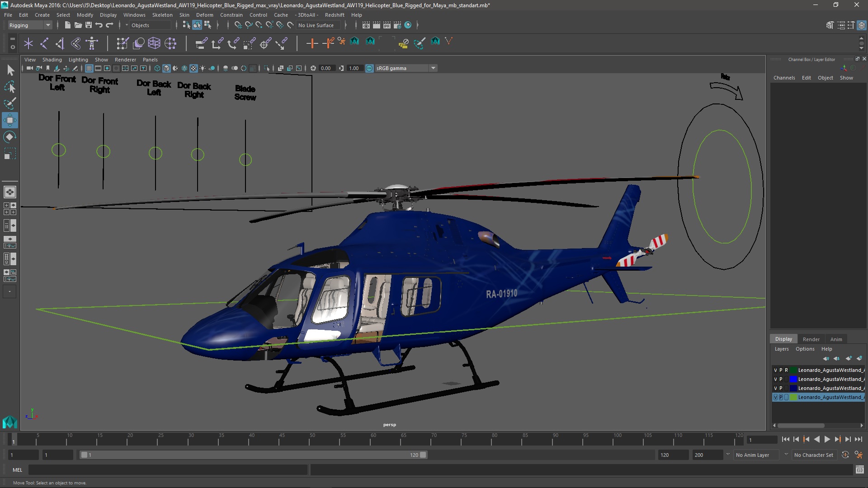Redo the last action

pos(109,25)
